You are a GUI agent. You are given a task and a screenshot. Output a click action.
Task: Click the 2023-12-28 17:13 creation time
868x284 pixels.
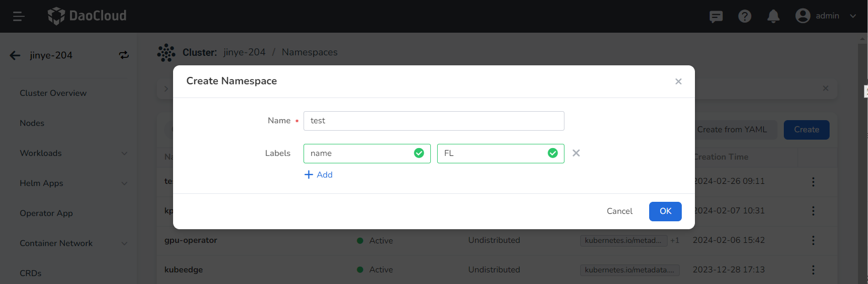coord(729,270)
